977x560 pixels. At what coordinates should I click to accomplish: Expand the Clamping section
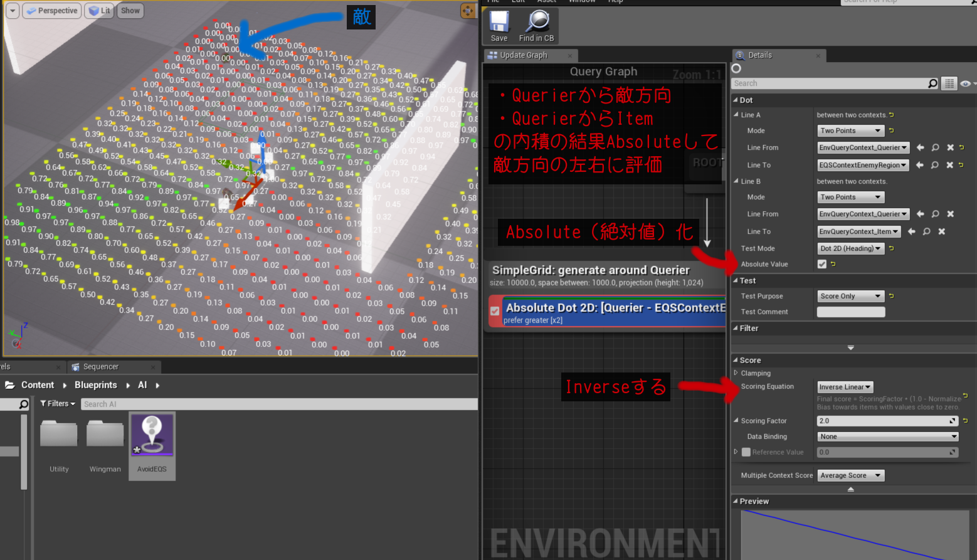tap(736, 373)
